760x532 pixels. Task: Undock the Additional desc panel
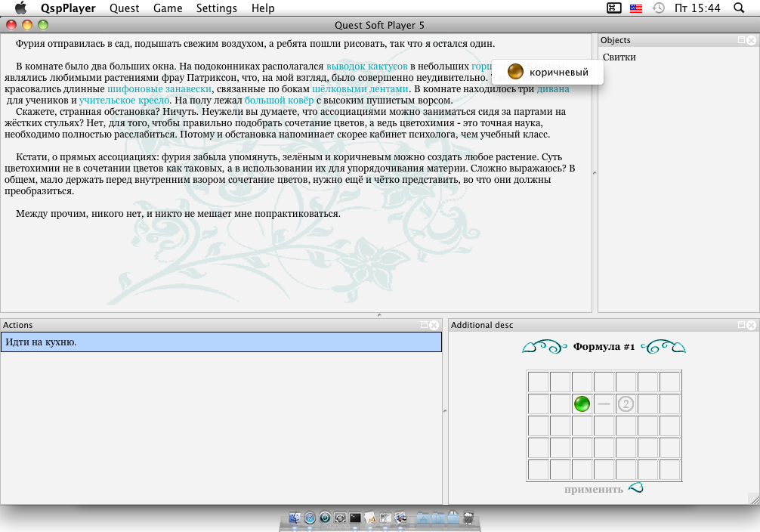point(743,325)
